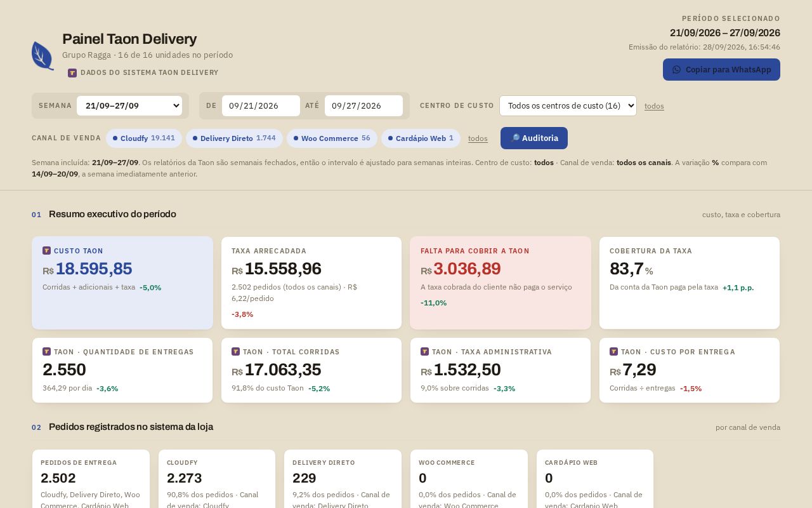Click Taon icon on Quantidade de Entregas card
Screen dimensions: 812x508
46,352
